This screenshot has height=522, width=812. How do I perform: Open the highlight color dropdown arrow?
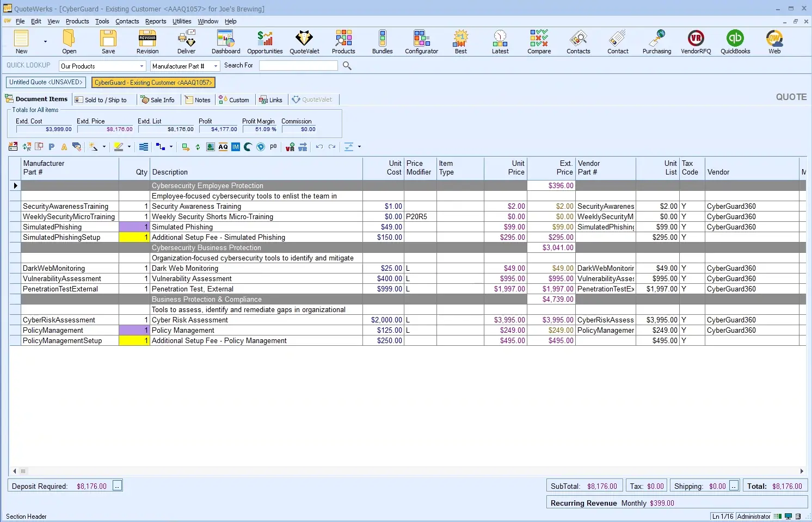pos(129,147)
